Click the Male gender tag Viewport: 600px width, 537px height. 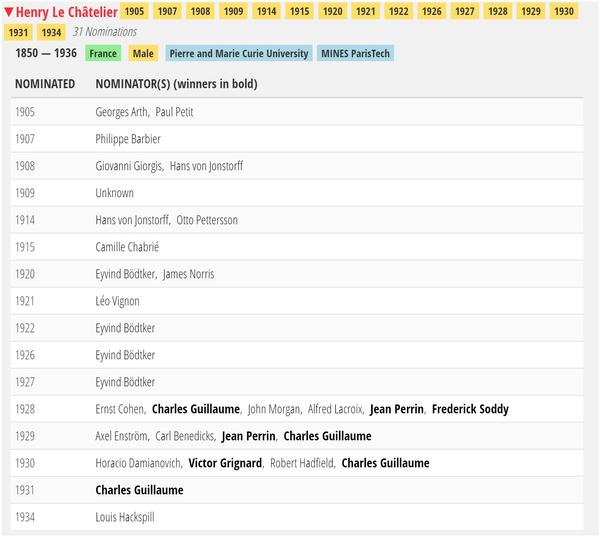[x=143, y=53]
